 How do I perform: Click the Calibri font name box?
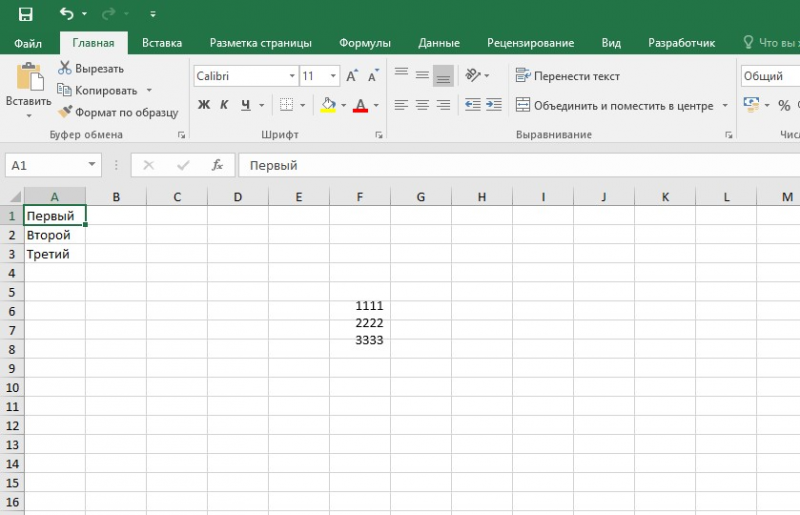tap(240, 76)
